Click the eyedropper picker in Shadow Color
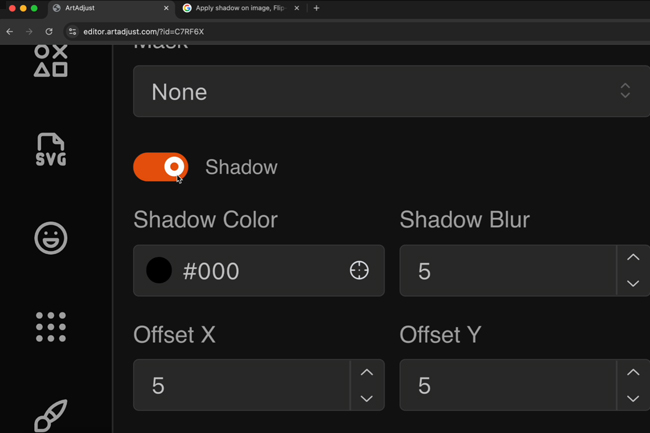The height and width of the screenshot is (433, 650). point(359,271)
